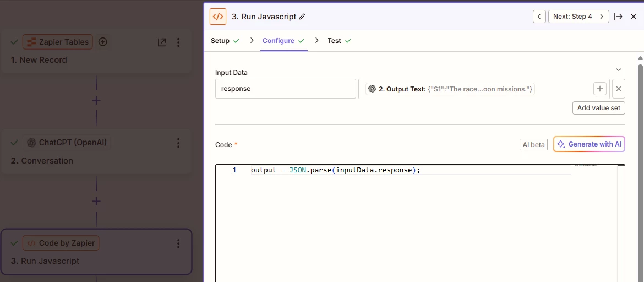Image resolution: width=644 pixels, height=282 pixels.
Task: Open three-dot menu on Run Javascript step
Action: 178,243
